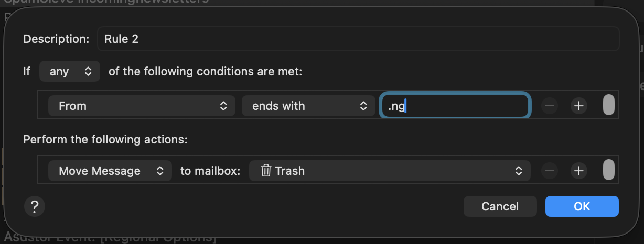This screenshot has width=644, height=244.
Task: Remove the Move Message action with the minus button
Action: pyautogui.click(x=549, y=171)
